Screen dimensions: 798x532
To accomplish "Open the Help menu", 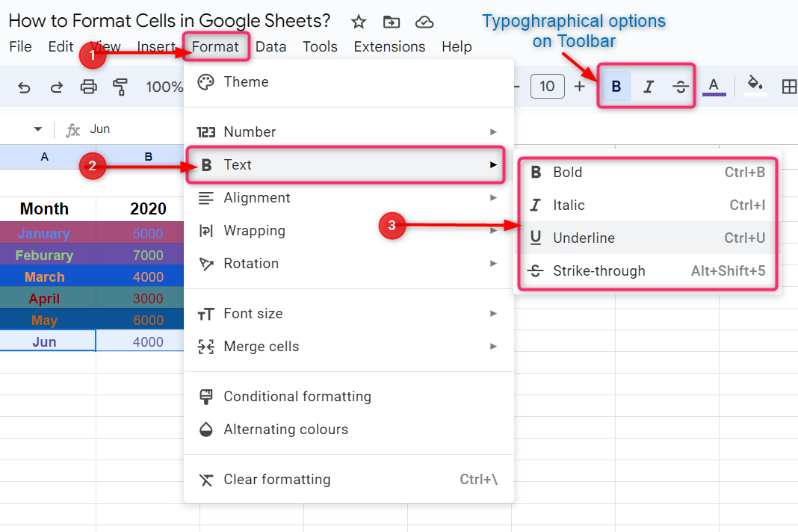I will click(457, 47).
